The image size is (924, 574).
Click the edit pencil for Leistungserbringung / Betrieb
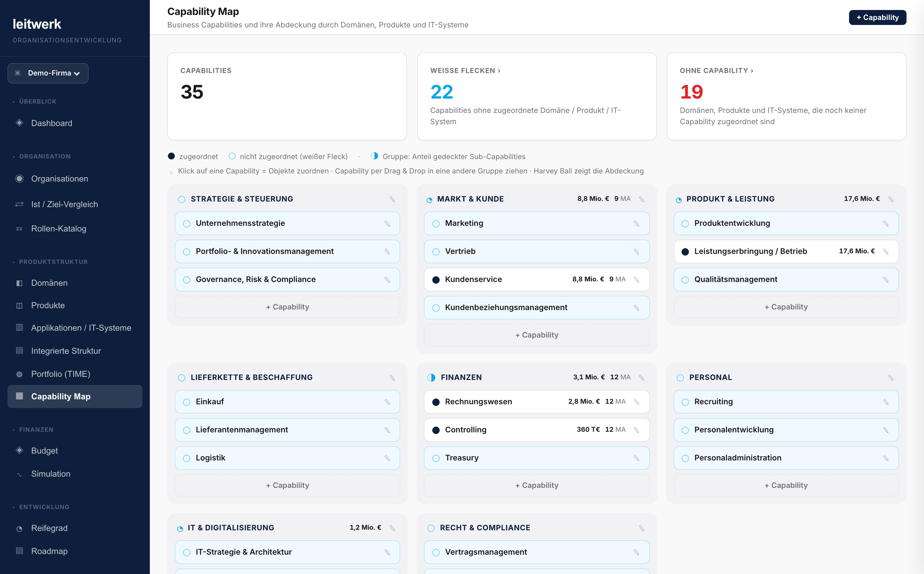[x=886, y=252]
